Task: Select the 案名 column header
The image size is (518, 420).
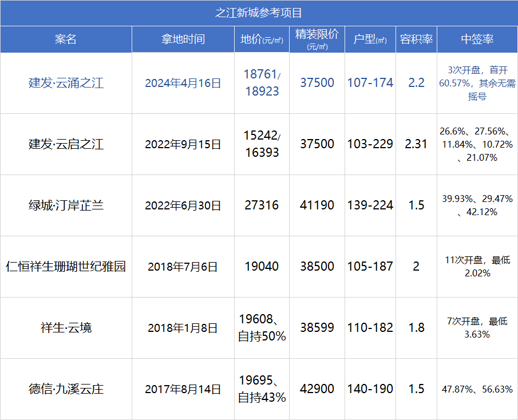Action: tap(66, 39)
